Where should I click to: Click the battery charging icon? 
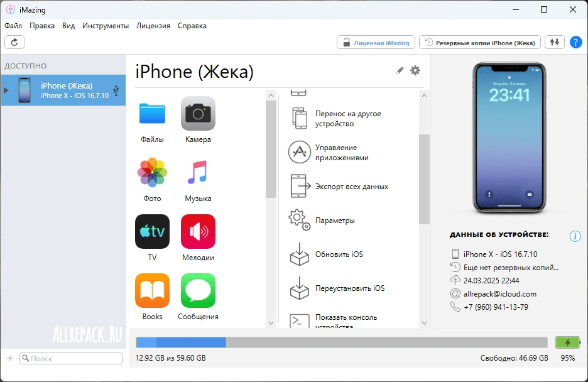[x=568, y=342]
